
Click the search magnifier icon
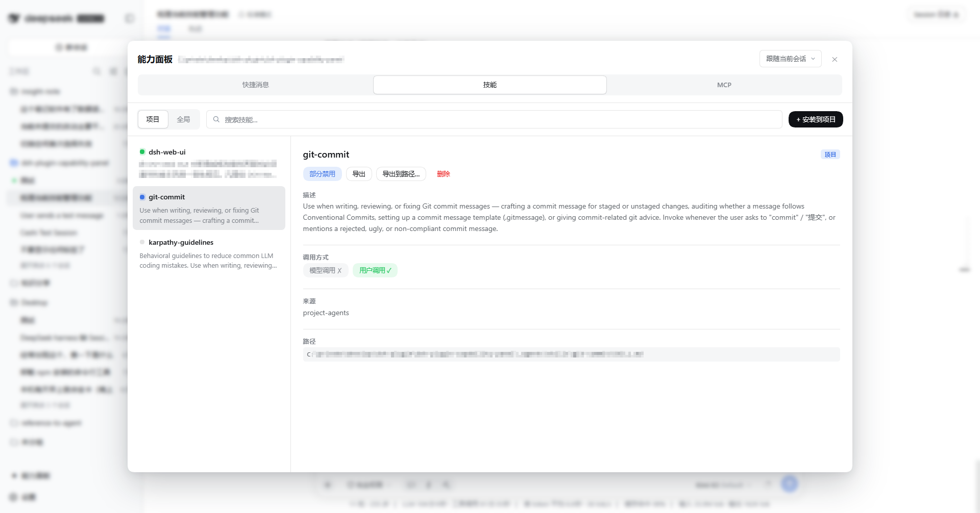tap(216, 119)
